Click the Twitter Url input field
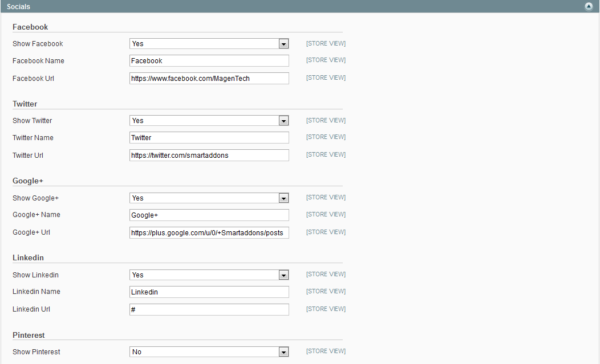 pos(209,156)
